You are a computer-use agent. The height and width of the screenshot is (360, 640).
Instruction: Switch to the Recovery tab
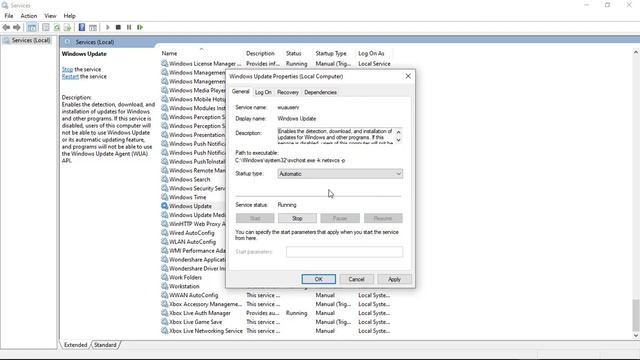click(288, 92)
